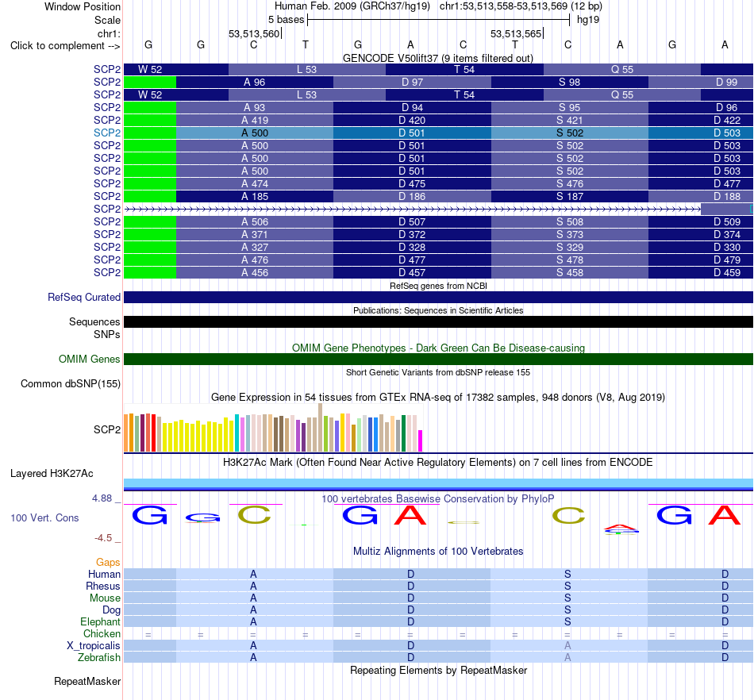Select codon 'A 93' in GENCODE track
The height and width of the screenshot is (700, 754).
coord(255,107)
